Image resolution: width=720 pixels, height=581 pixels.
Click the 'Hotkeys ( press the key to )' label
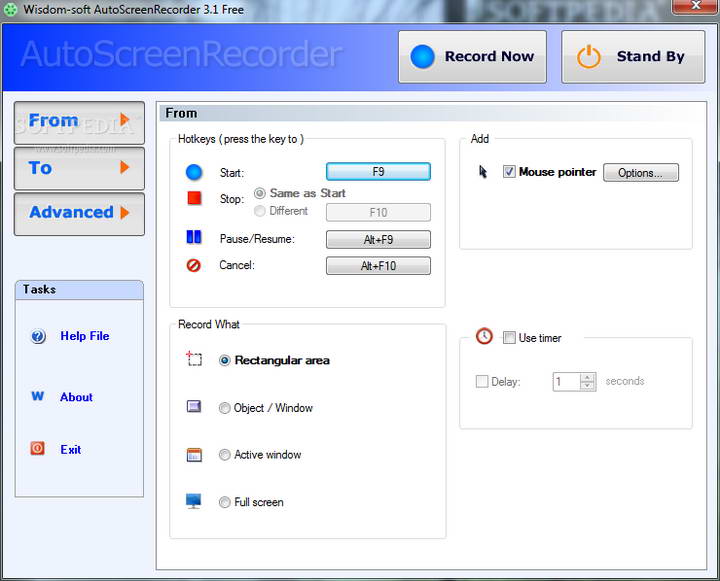coord(241,139)
